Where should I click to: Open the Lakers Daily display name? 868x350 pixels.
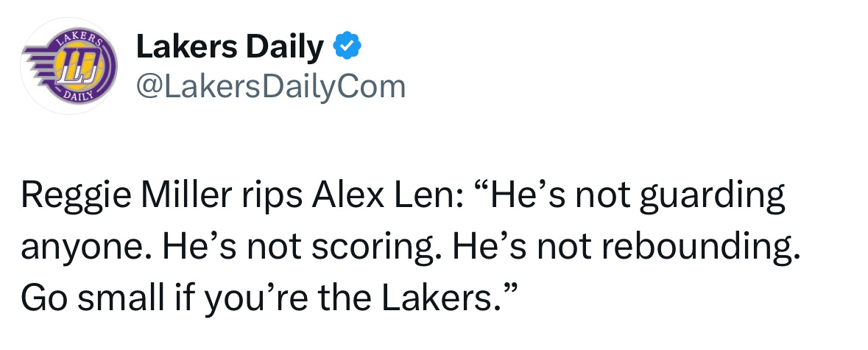pyautogui.click(x=230, y=46)
